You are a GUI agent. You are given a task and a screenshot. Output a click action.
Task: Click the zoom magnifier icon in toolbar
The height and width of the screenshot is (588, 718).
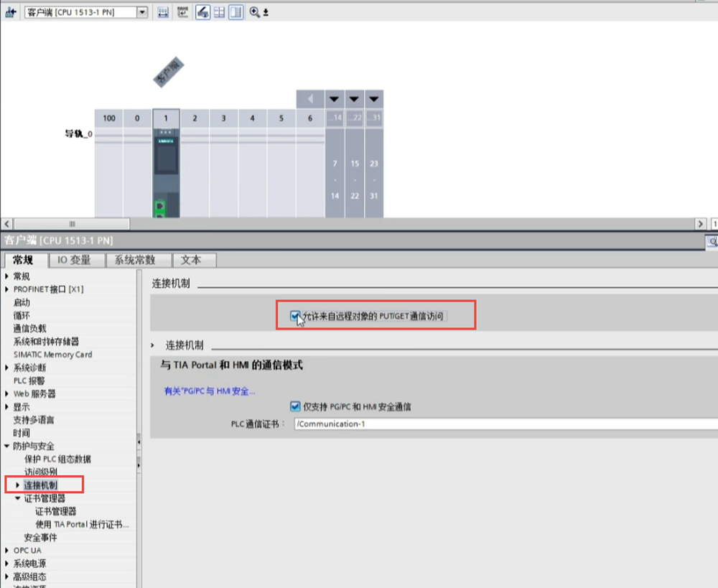255,12
